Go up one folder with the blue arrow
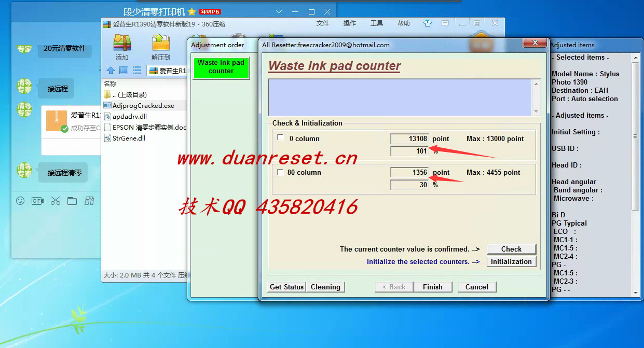Viewport: 644px width, 348px height. (x=111, y=71)
